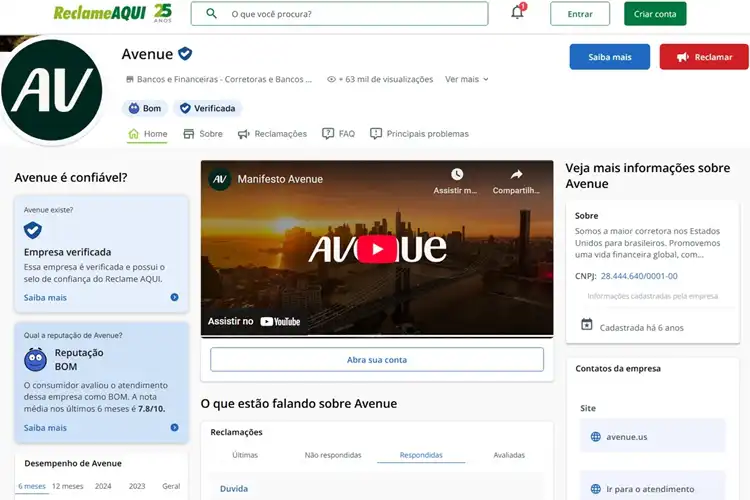
Task: Select the 12 meses performance period
Action: (x=67, y=486)
